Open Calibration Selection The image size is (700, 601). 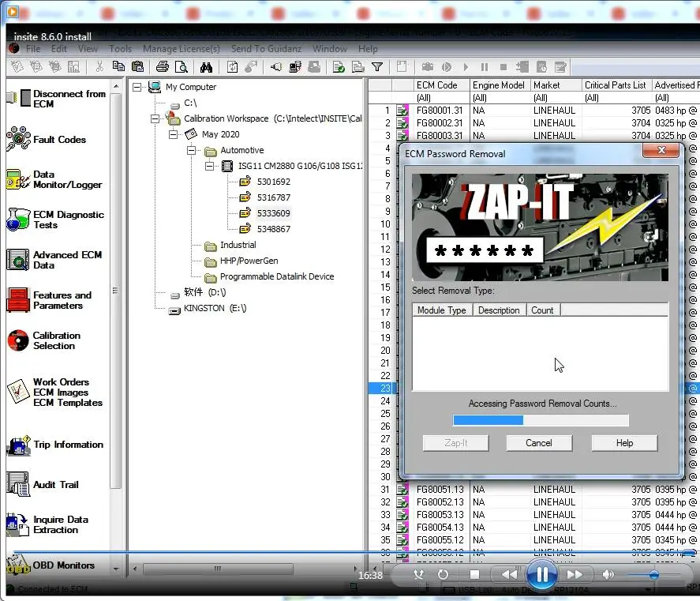(43, 340)
